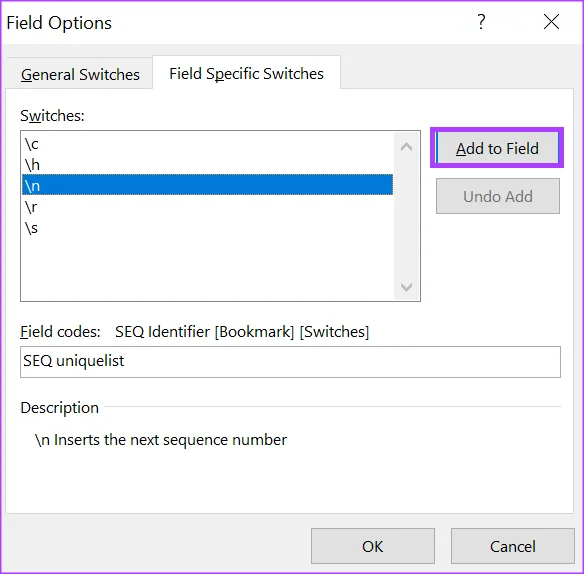Screen dimensions: 584x574
Task: Select the \c switch in the list
Action: 207,144
